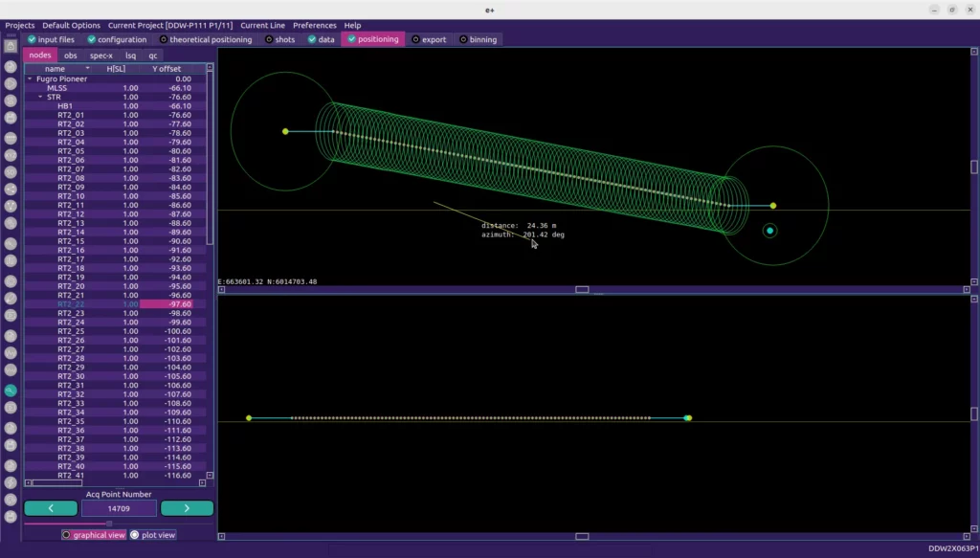Open Current Project [DDW-P111 P1/11] menu
This screenshot has height=558, width=980.
(x=170, y=25)
